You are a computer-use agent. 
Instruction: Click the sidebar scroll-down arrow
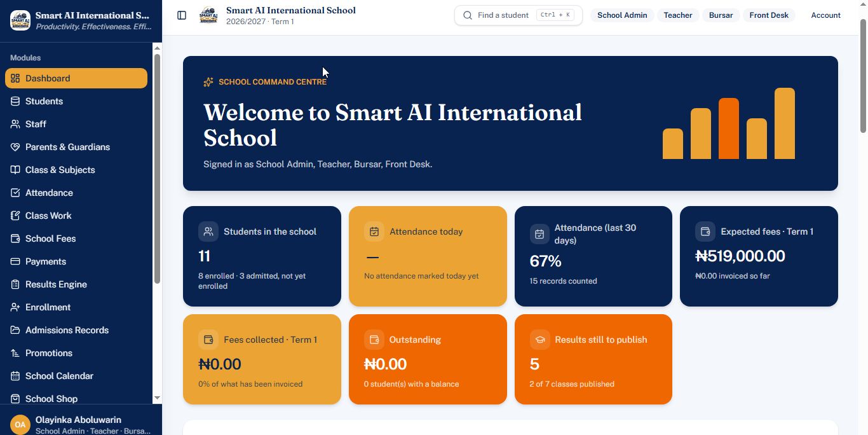[x=157, y=398]
